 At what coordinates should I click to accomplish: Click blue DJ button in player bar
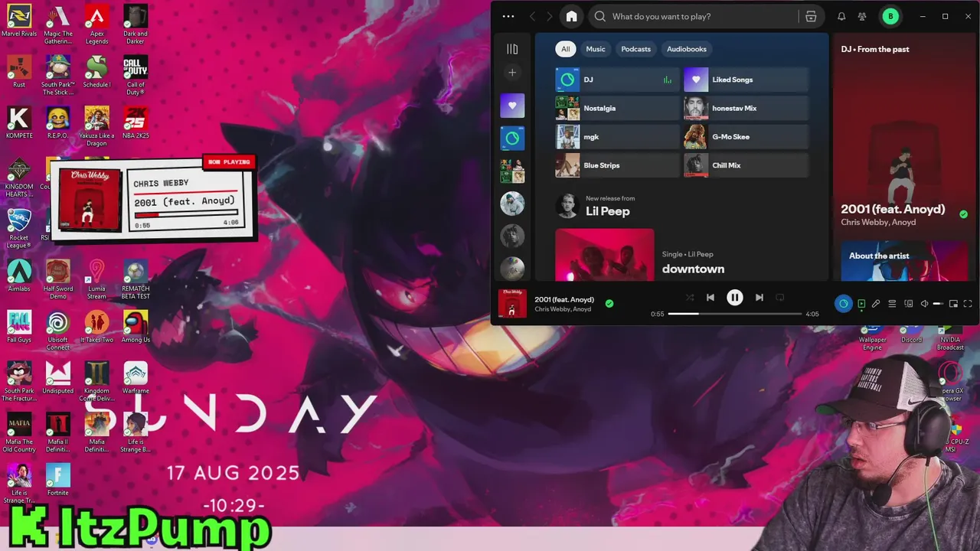point(843,304)
